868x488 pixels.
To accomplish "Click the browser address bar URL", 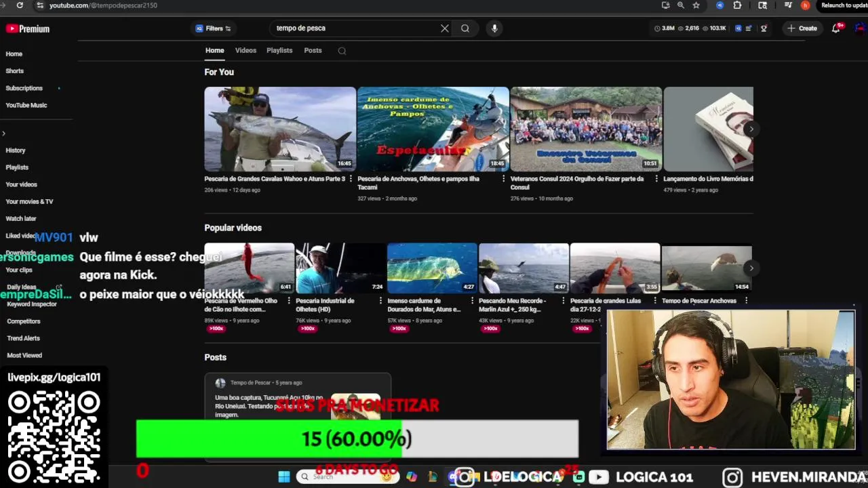I will 103,5.
